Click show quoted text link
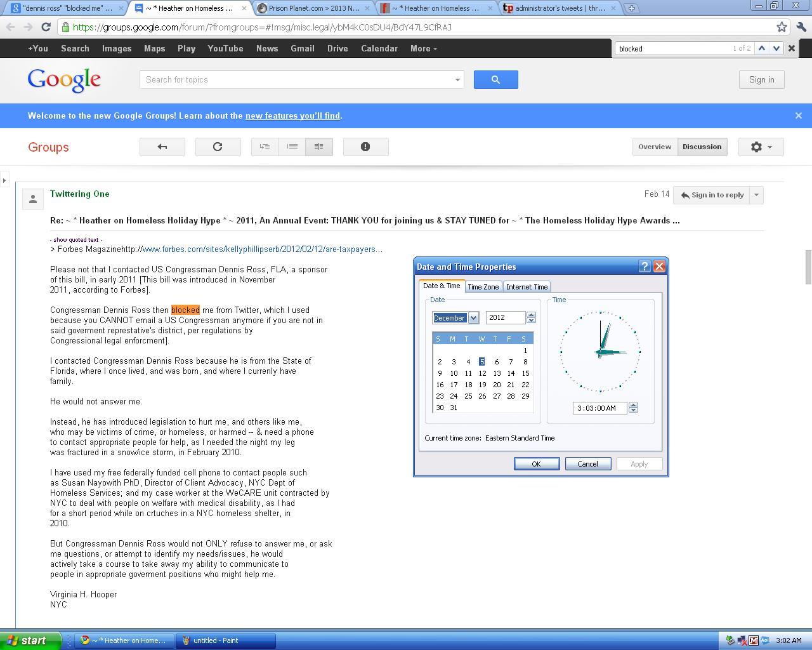Viewport: 812px width, 650px height. pos(76,240)
